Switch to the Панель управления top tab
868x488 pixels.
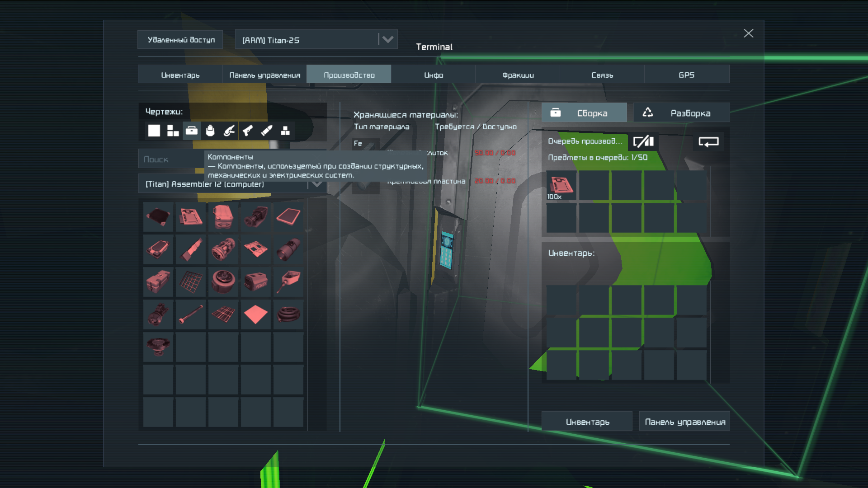point(264,75)
